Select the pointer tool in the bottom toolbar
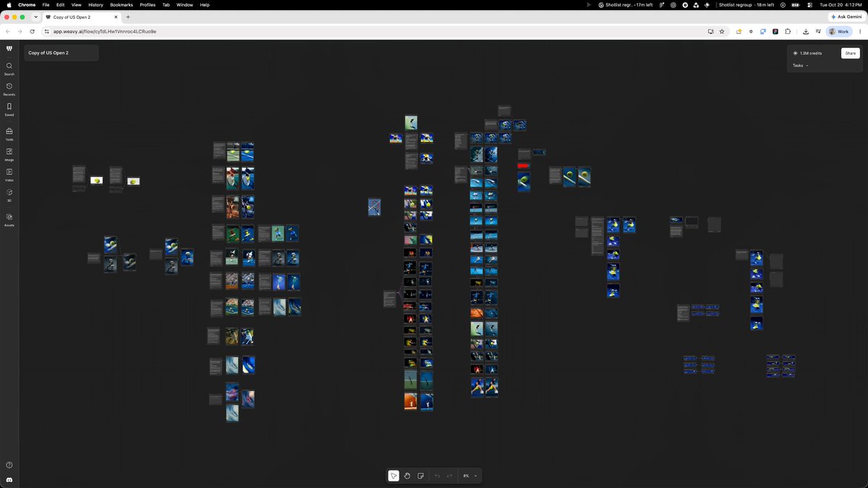This screenshot has width=868, height=488. pyautogui.click(x=393, y=476)
